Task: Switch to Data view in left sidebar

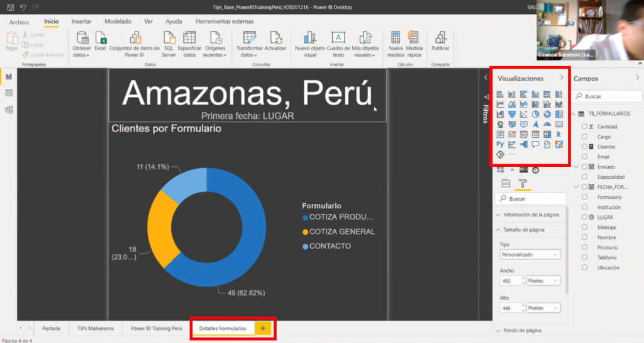Action: (9, 93)
